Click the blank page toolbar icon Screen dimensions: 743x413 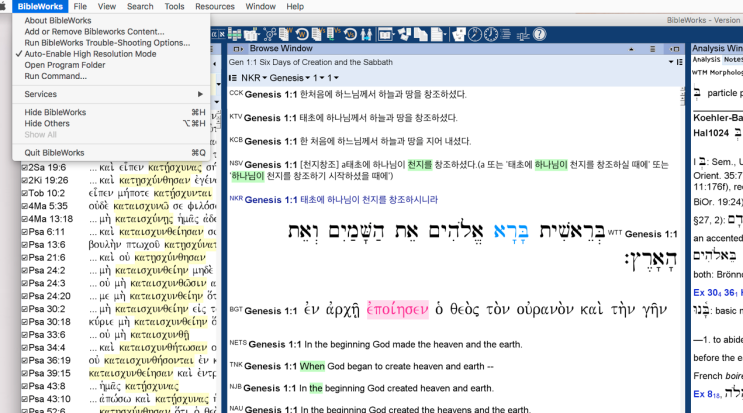click(x=436, y=34)
